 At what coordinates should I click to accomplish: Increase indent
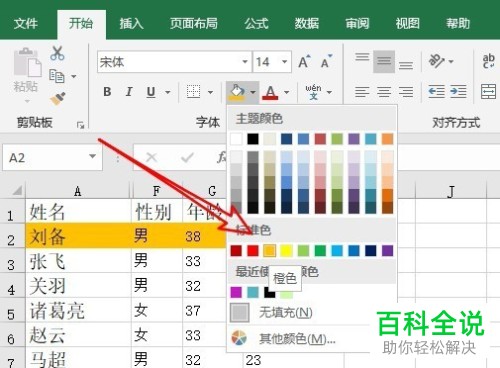pyautogui.click(x=458, y=92)
